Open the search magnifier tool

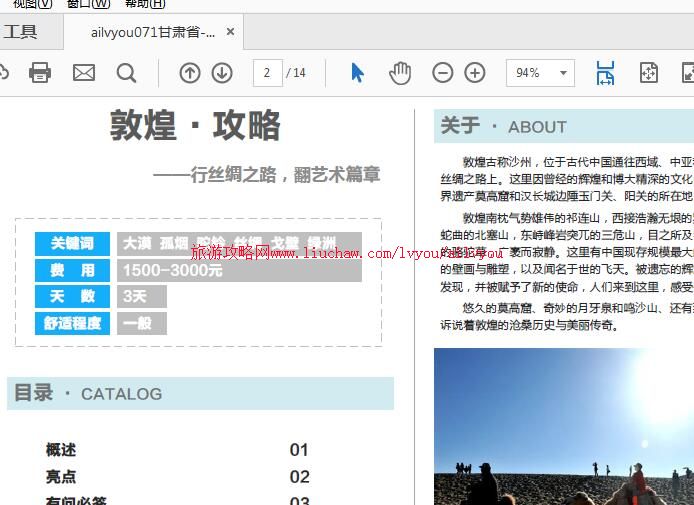[126, 72]
